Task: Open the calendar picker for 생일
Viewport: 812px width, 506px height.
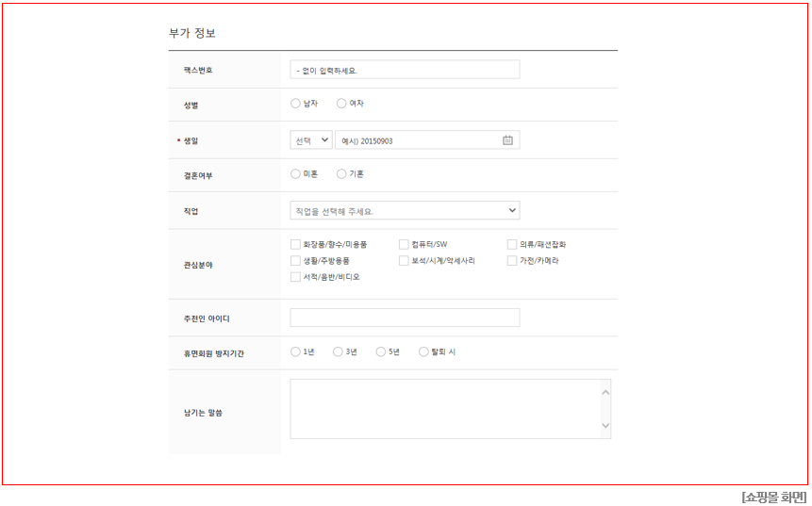Action: [x=507, y=140]
